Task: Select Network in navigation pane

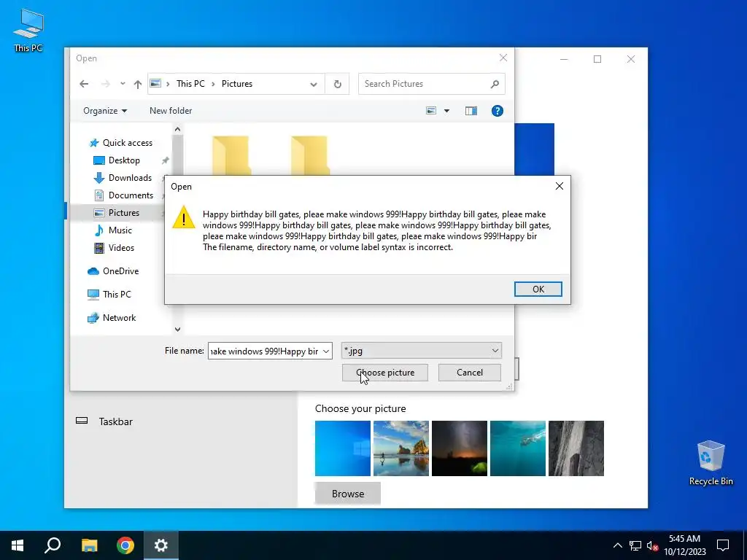Action: [x=112, y=318]
